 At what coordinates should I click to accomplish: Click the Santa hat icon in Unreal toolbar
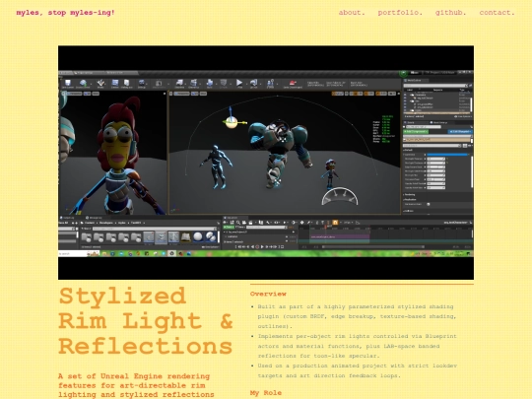coord(293,83)
